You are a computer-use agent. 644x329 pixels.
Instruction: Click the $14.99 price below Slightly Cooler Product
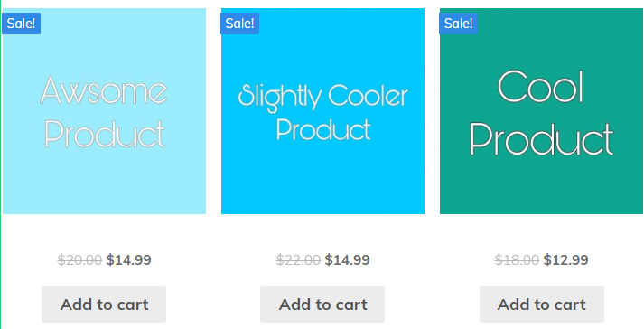point(347,260)
